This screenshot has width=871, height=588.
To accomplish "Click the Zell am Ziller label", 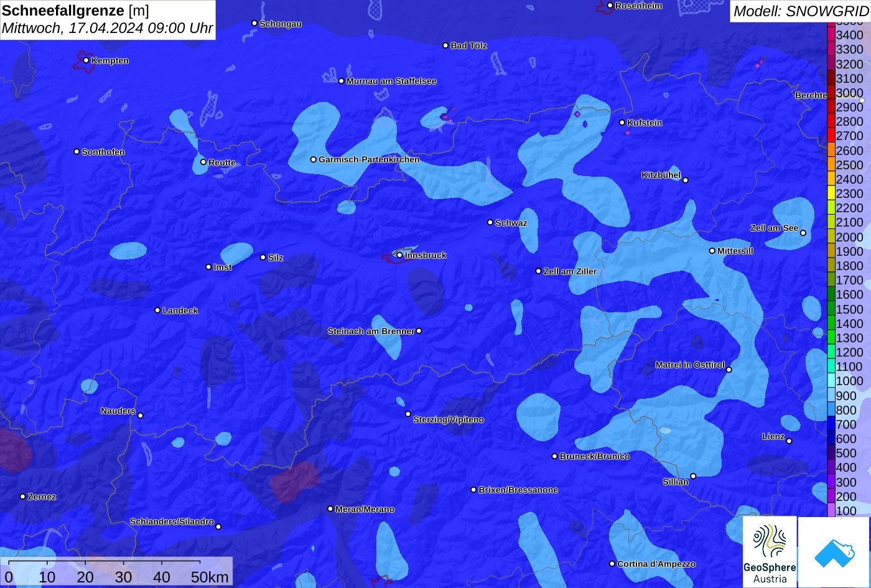I will coord(570,271).
